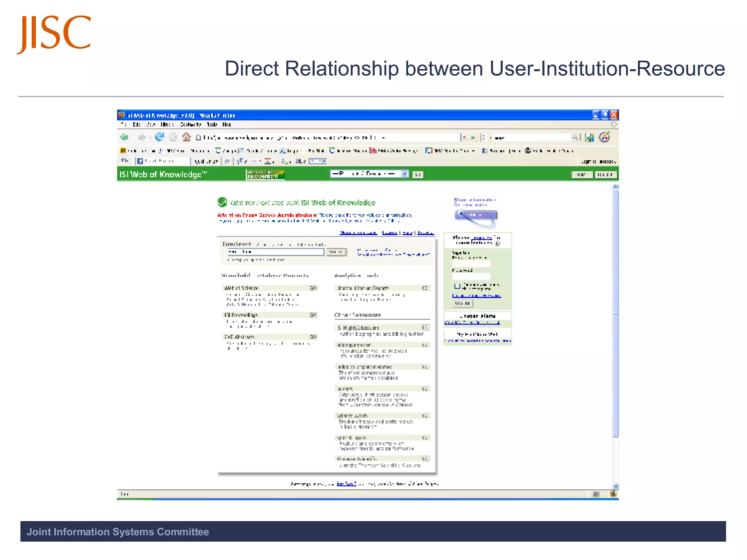
Task: Click GO for Journal Citation Reports
Action: pyautogui.click(x=425, y=288)
